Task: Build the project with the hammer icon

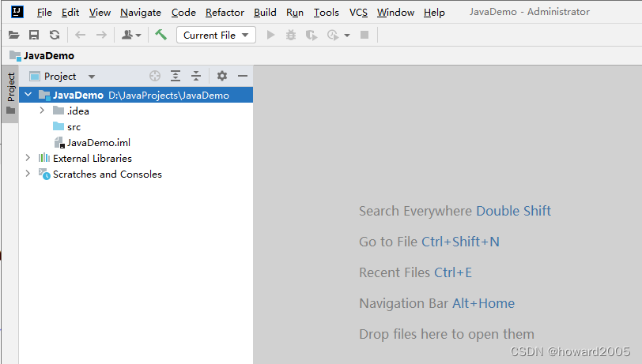Action: pos(161,35)
